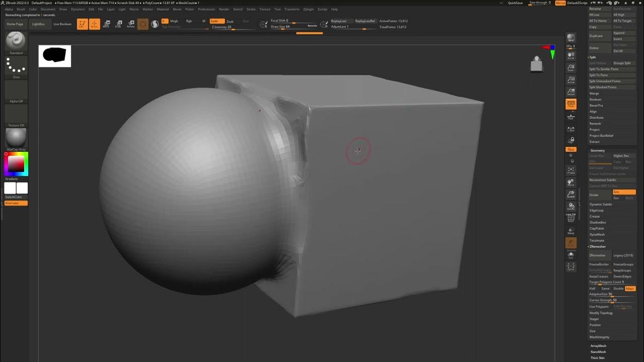Click the Floor grid icon
The image size is (644, 362).
click(x=571, y=117)
